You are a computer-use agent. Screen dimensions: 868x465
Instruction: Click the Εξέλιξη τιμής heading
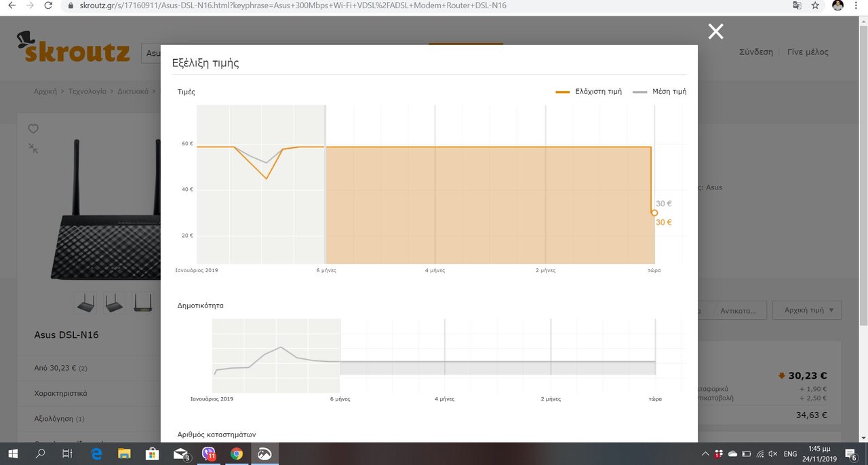click(x=205, y=63)
